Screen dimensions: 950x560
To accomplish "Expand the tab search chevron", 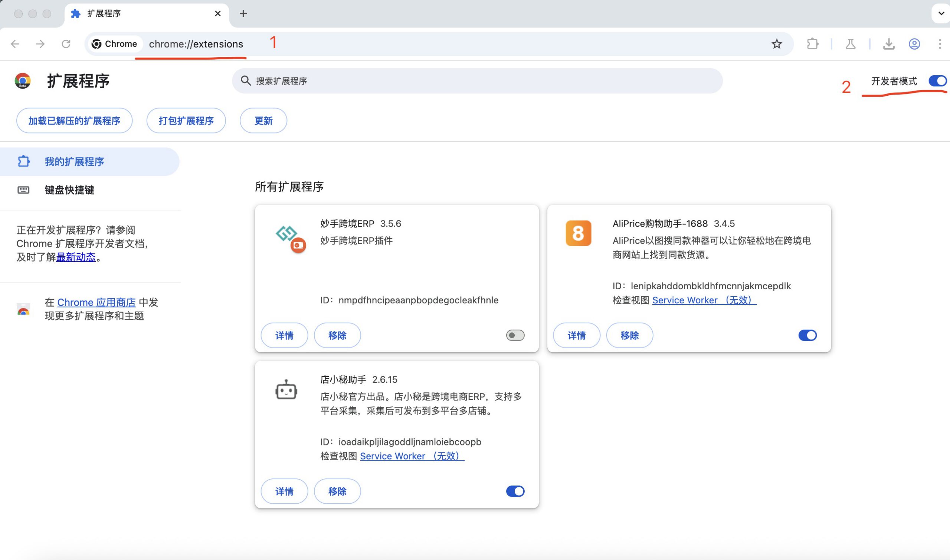I will pyautogui.click(x=941, y=13).
